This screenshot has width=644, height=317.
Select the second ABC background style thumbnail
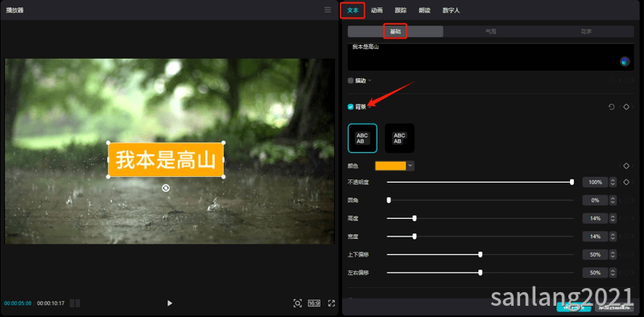click(399, 138)
